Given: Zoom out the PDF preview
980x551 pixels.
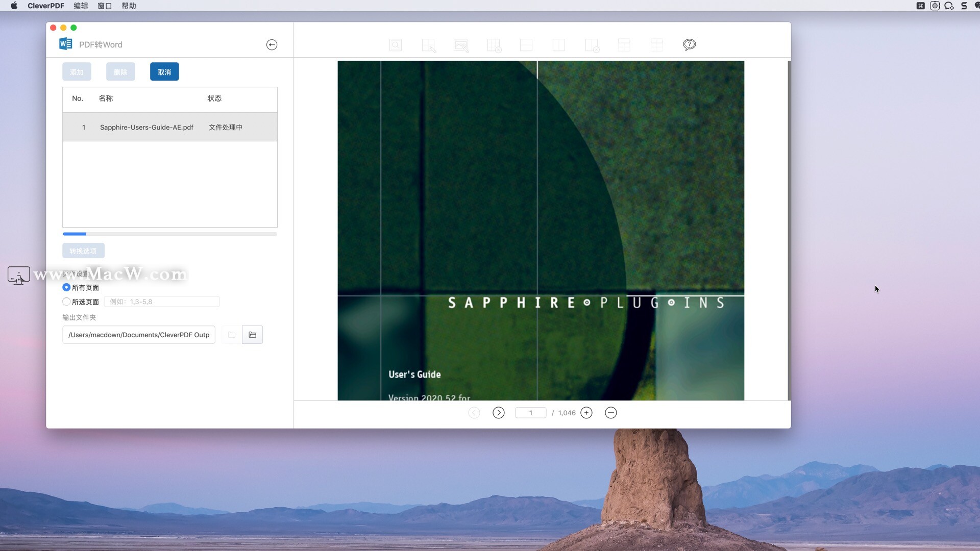Looking at the screenshot, I should (611, 413).
